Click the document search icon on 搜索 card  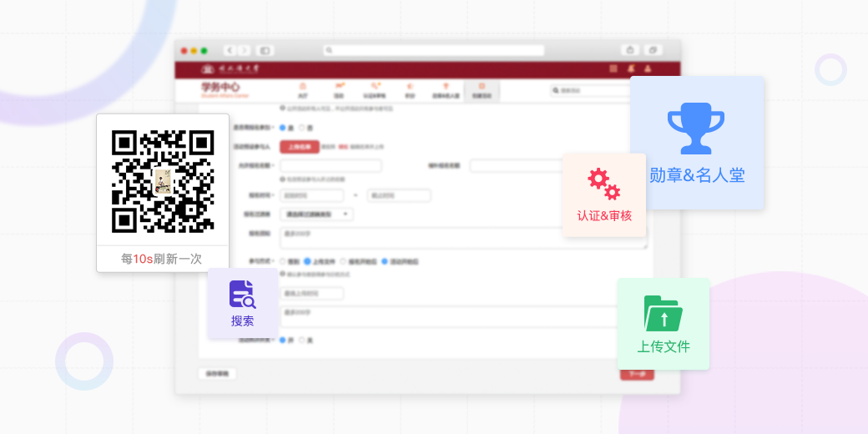[x=243, y=294]
